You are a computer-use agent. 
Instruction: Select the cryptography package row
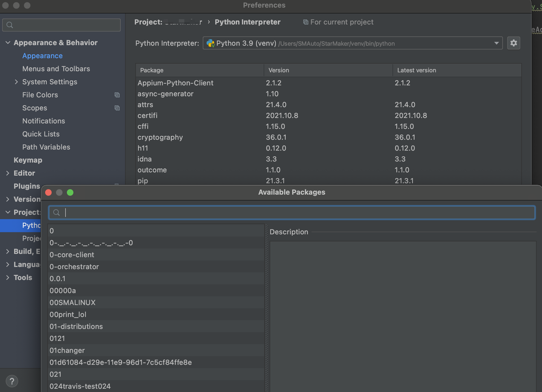(160, 137)
